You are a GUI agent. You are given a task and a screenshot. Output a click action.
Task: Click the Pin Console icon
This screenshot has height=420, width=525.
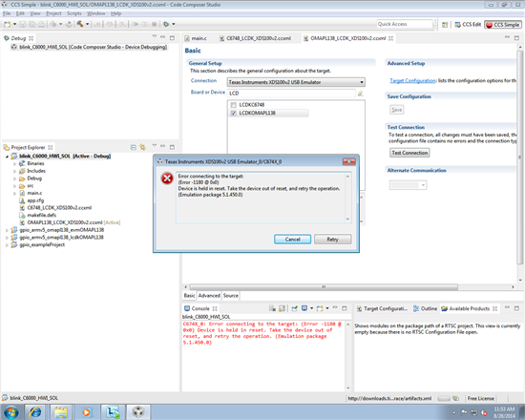pos(294,308)
